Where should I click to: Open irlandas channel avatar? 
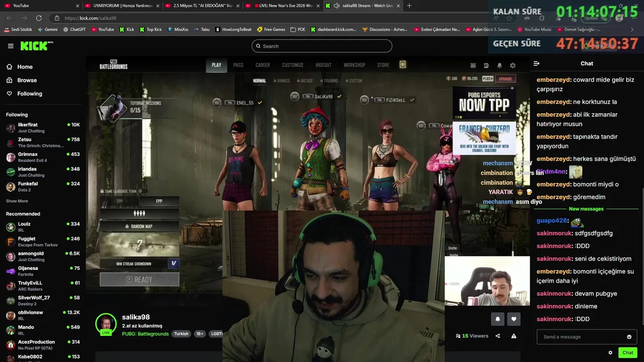pos(11,172)
